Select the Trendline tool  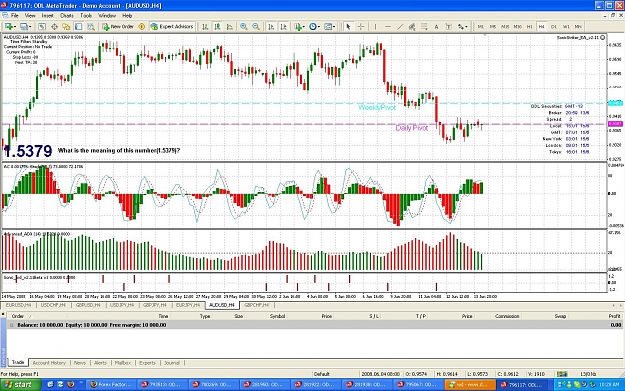point(400,27)
